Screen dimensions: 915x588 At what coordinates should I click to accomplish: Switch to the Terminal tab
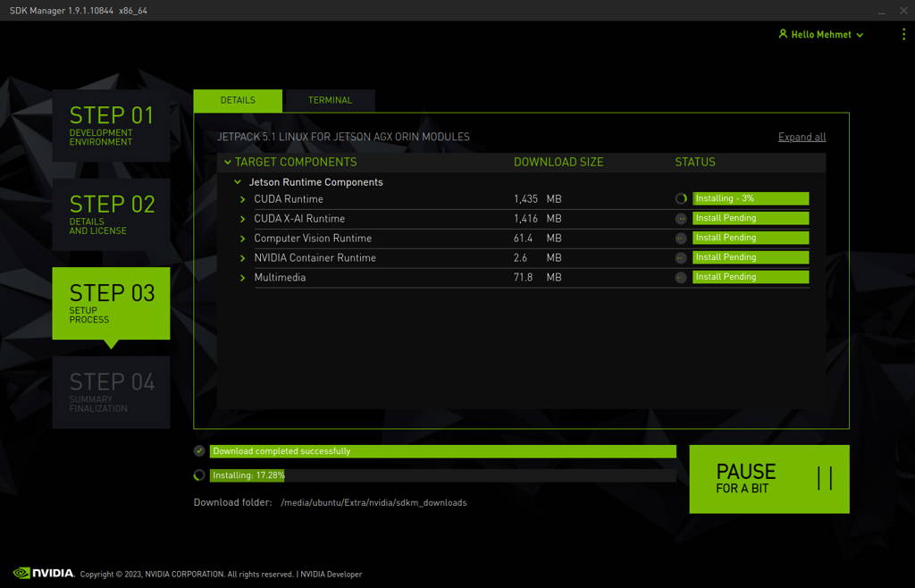330,100
